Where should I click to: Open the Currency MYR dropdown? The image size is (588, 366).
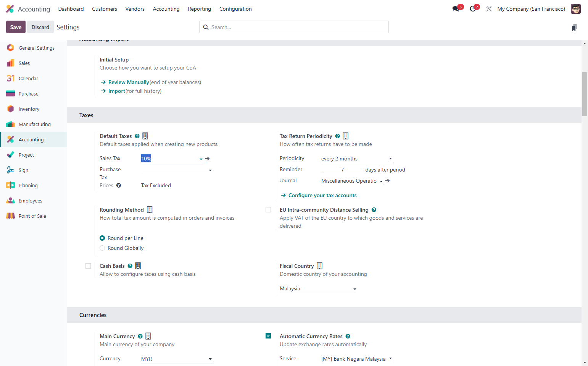pos(176,359)
